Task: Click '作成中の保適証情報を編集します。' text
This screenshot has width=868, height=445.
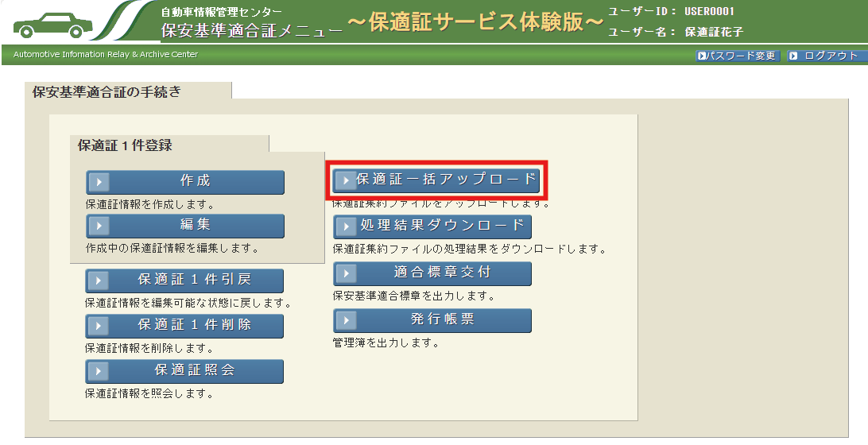Action: (x=172, y=249)
